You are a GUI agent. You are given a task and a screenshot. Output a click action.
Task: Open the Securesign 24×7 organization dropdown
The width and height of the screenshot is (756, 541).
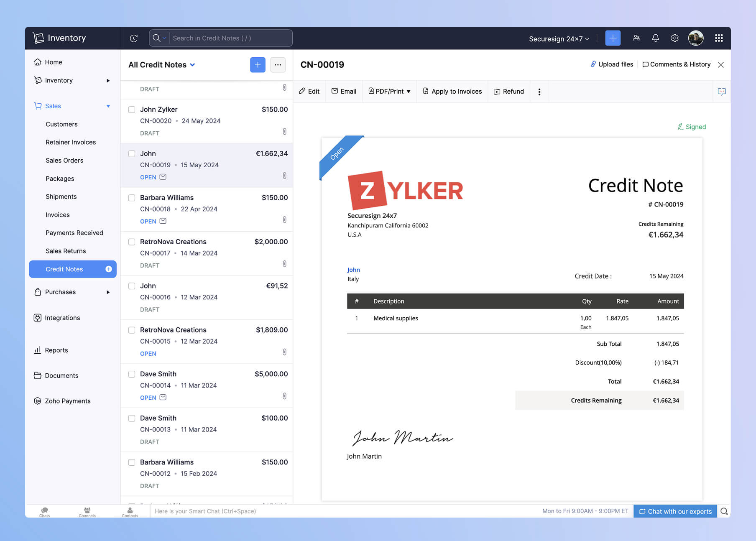559,39
